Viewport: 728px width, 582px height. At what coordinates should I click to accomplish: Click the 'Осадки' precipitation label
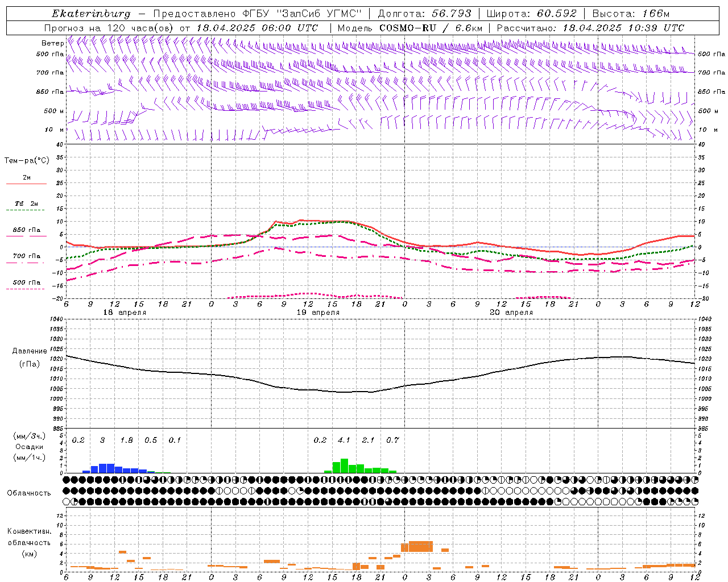click(30, 447)
